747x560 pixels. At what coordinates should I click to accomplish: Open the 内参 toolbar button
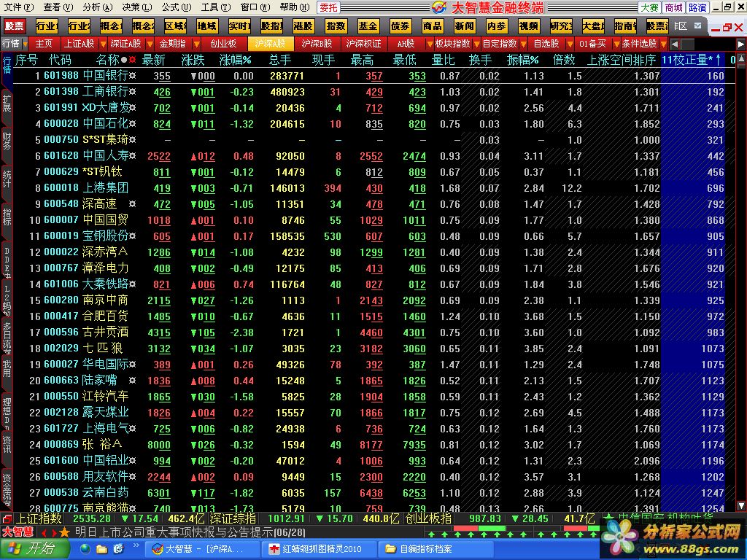pos(496,26)
